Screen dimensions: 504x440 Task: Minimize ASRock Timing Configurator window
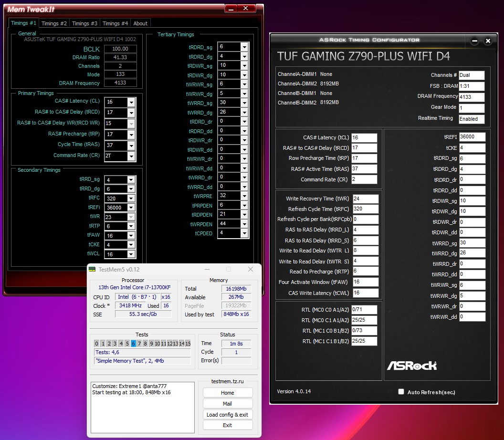pyautogui.click(x=474, y=41)
